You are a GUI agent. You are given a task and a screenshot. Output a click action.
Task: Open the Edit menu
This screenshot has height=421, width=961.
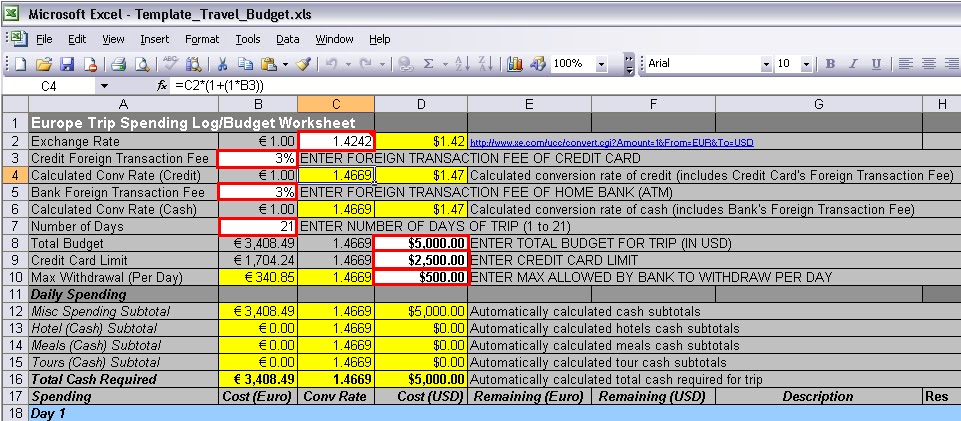tap(77, 39)
